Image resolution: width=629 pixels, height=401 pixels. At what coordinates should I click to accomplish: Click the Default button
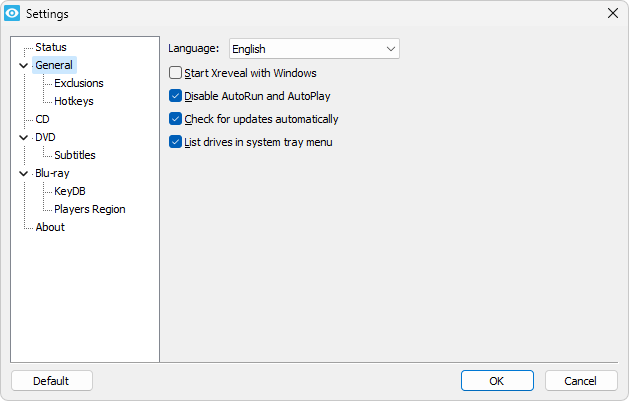[52, 381]
